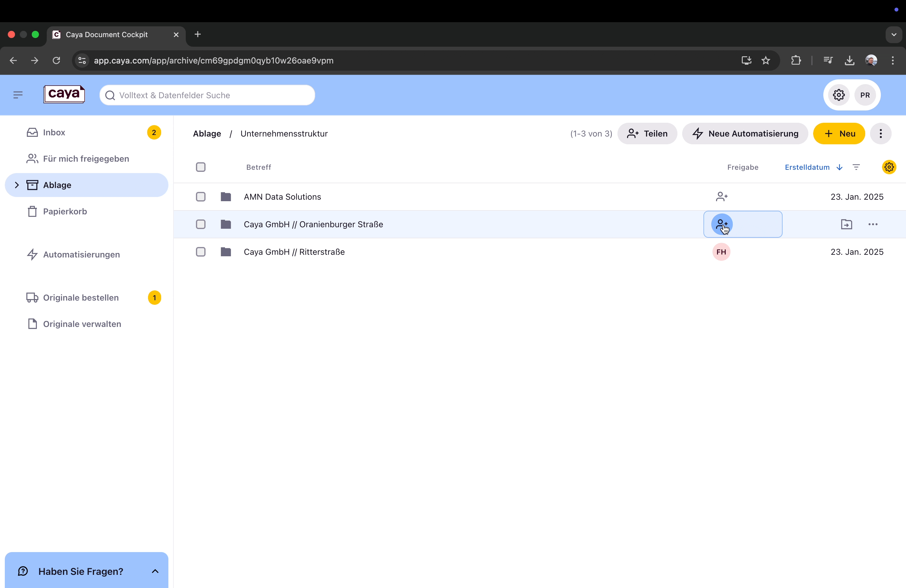Open the browser extensions puzzle icon
Screen dimensions: 906x588
point(796,60)
